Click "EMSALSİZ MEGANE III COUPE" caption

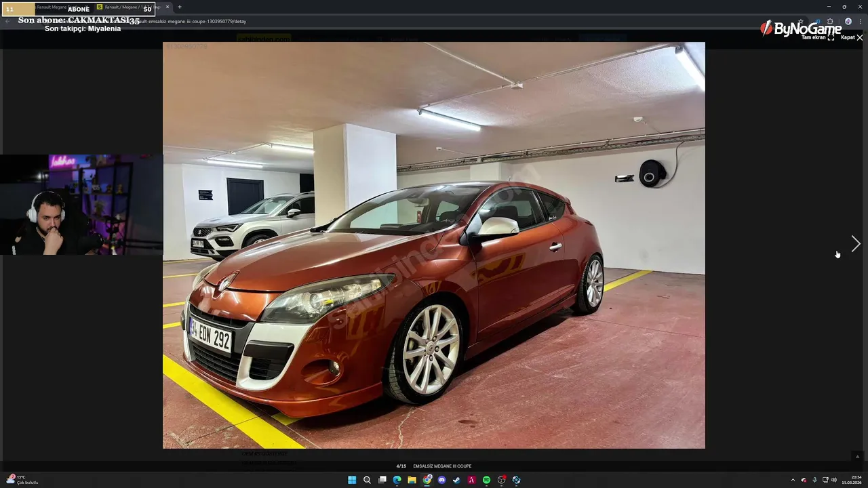pos(442,466)
